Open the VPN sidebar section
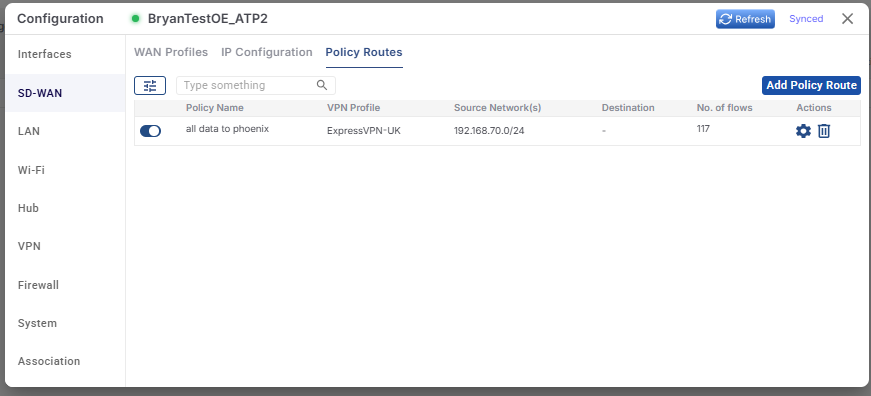Screen dimensions: 871x396 pos(66,246)
